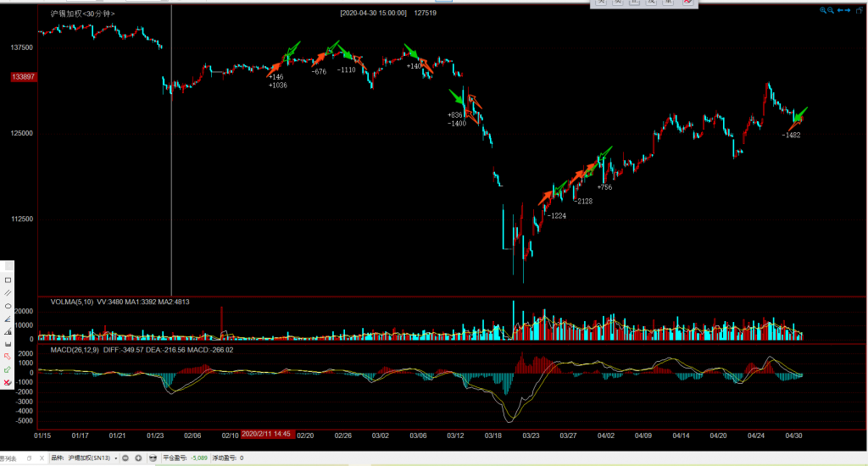Select the triangle ruler drawing tool
This screenshot has width=868, height=466.
point(8,331)
